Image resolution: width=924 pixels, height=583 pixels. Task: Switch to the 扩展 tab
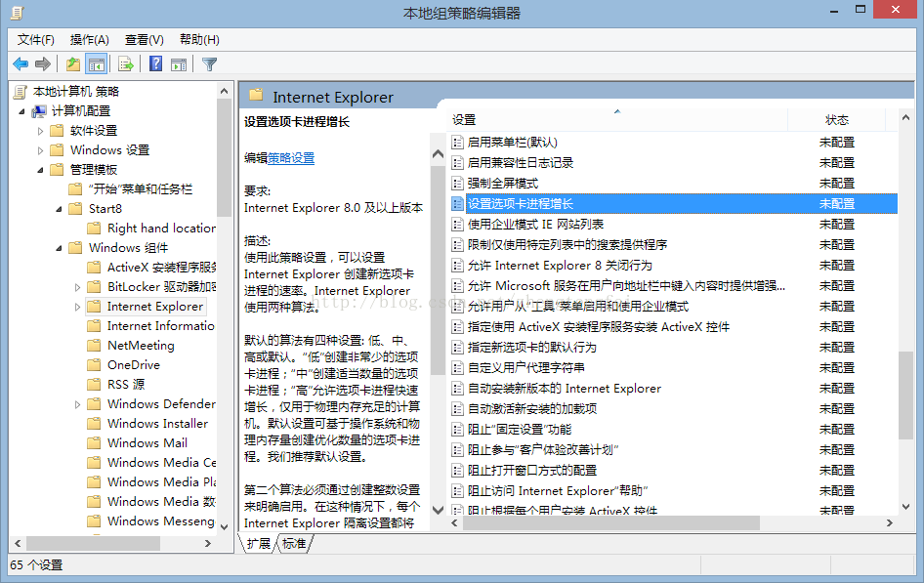(259, 543)
